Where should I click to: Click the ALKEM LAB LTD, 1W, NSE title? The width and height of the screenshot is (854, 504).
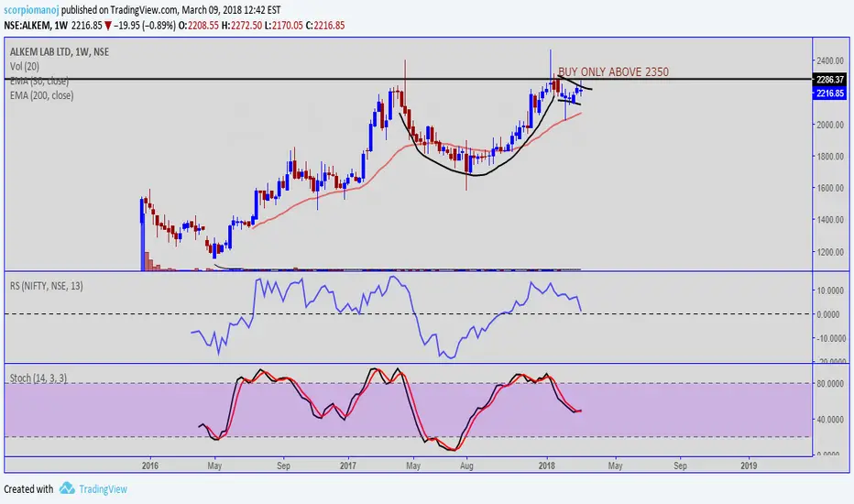(60, 51)
